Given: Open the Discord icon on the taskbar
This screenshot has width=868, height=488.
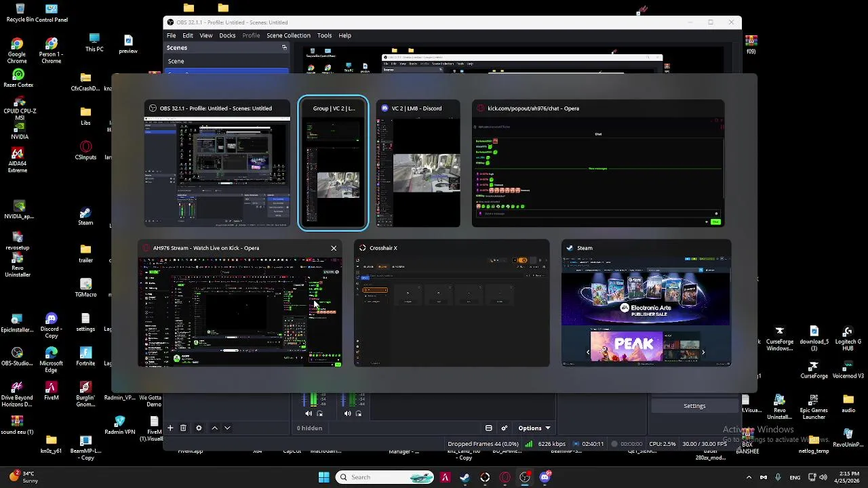Looking at the screenshot, I should coord(545,477).
